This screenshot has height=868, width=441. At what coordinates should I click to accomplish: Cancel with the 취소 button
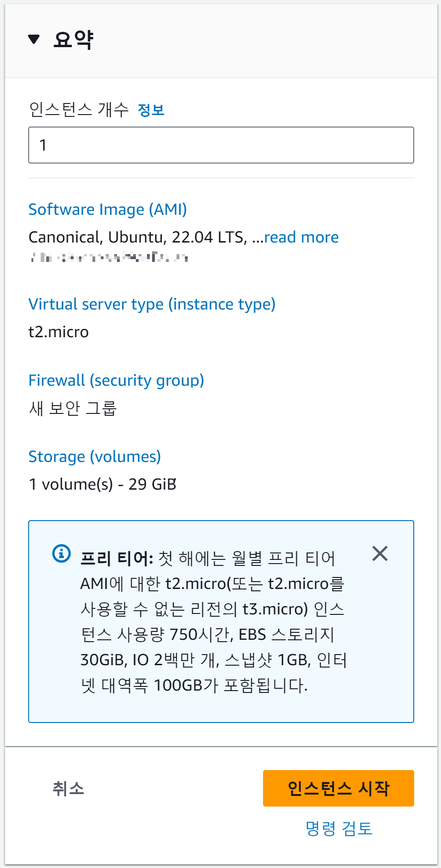(68, 788)
